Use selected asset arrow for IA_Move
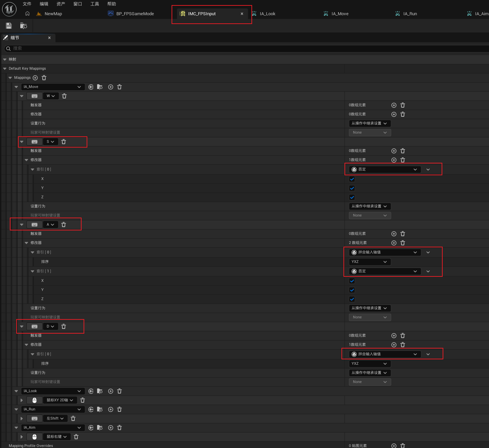The width and height of the screenshot is (489, 448). pos(91,87)
